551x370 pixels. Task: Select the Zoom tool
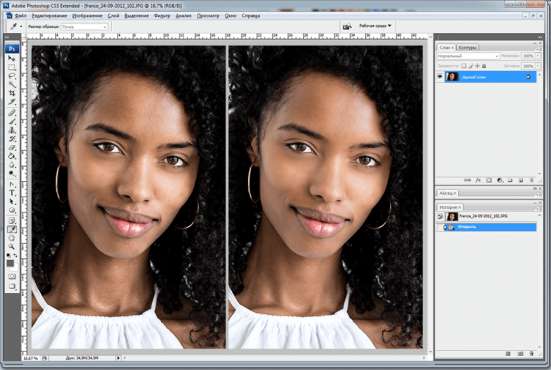pos(12,247)
